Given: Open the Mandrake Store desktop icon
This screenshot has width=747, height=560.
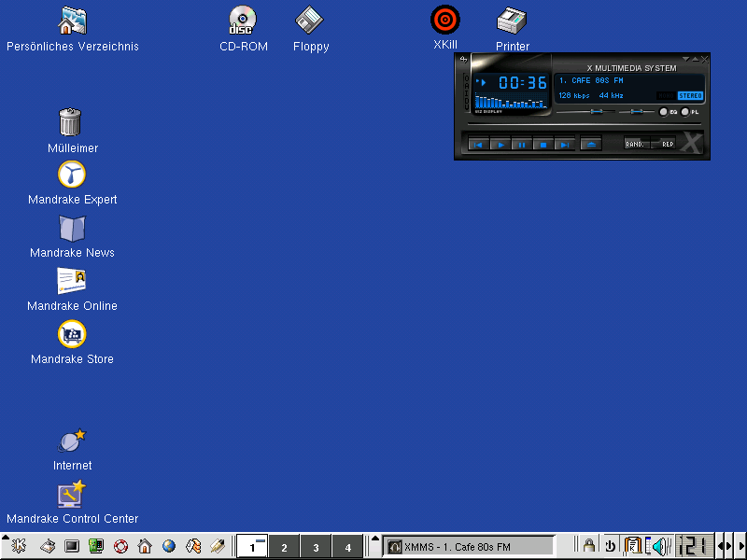Looking at the screenshot, I should 73,343.
